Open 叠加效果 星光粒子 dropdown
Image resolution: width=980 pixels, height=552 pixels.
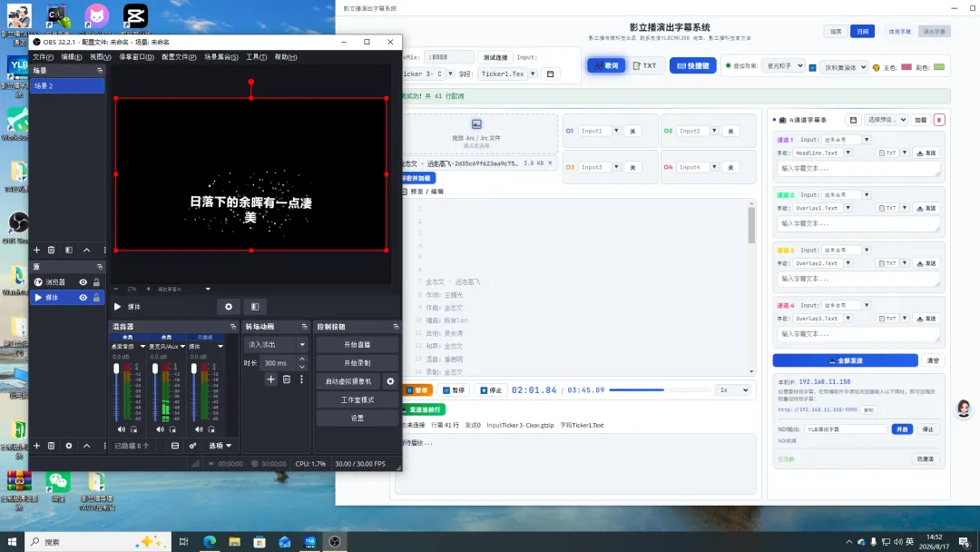(x=784, y=65)
